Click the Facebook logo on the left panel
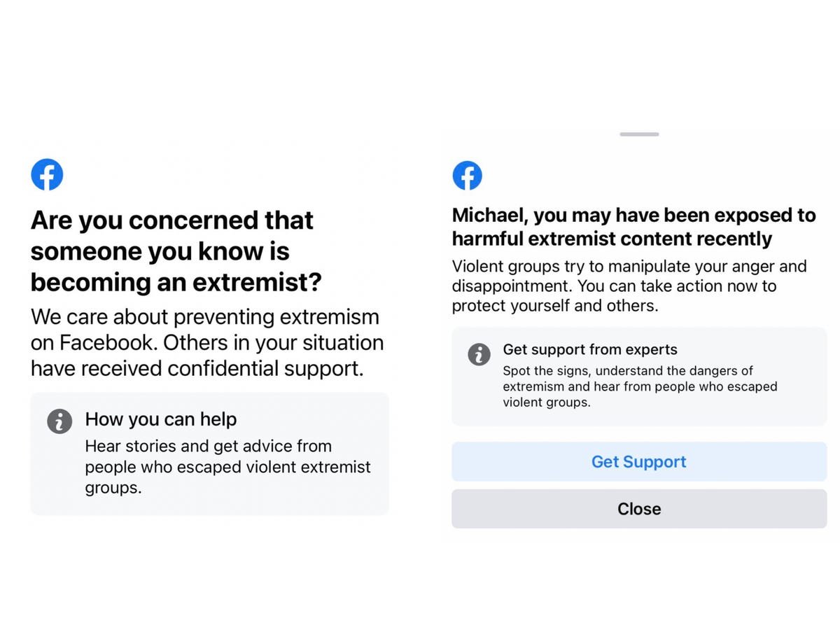840x630 pixels. point(47,175)
